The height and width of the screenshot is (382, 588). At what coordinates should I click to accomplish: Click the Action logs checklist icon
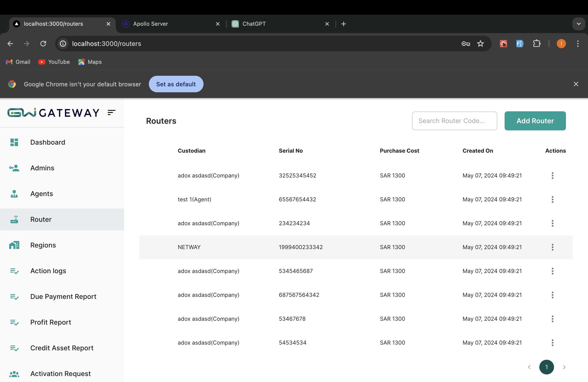click(x=14, y=271)
